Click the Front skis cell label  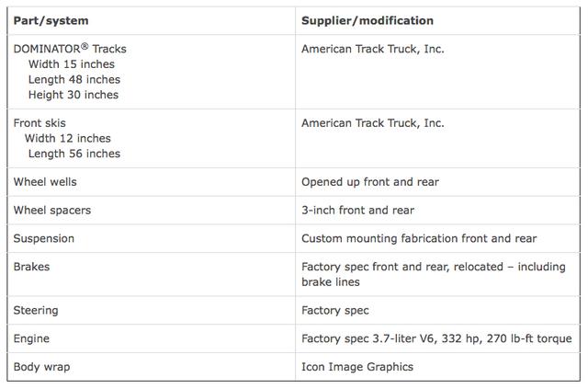pos(40,123)
